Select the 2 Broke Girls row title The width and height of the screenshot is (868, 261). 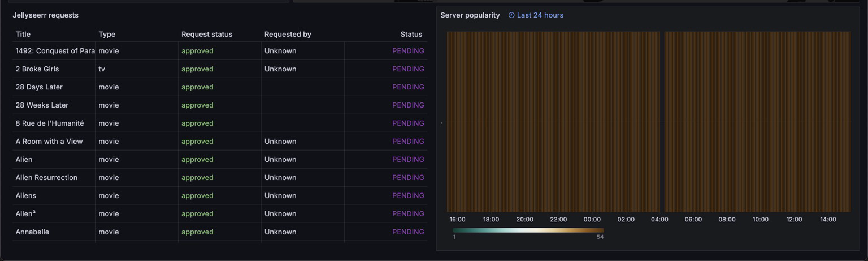pyautogui.click(x=37, y=69)
